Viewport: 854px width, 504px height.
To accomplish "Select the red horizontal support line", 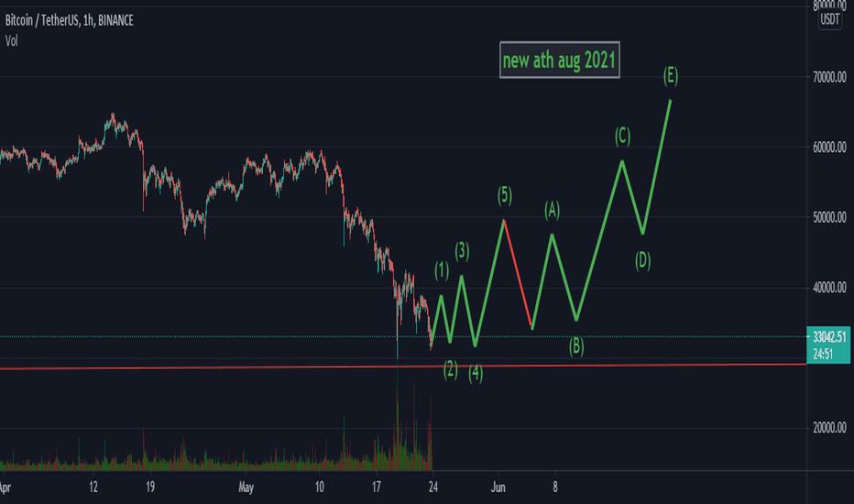I will click(x=403, y=367).
